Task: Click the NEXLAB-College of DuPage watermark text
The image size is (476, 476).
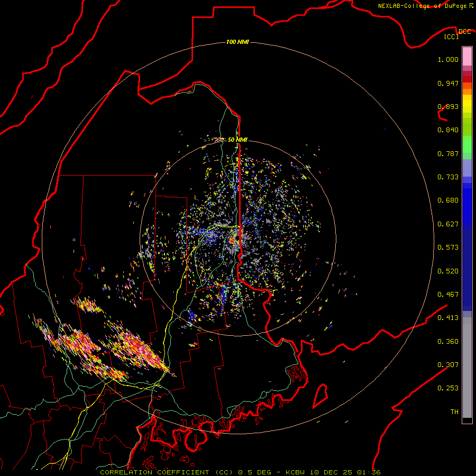Action: point(425,6)
